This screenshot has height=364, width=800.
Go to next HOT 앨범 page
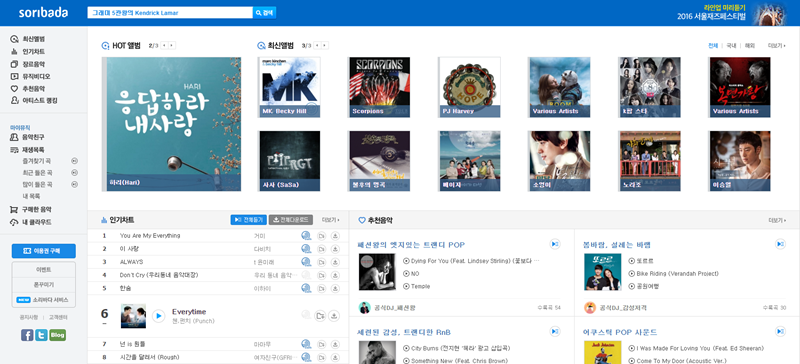click(x=172, y=45)
